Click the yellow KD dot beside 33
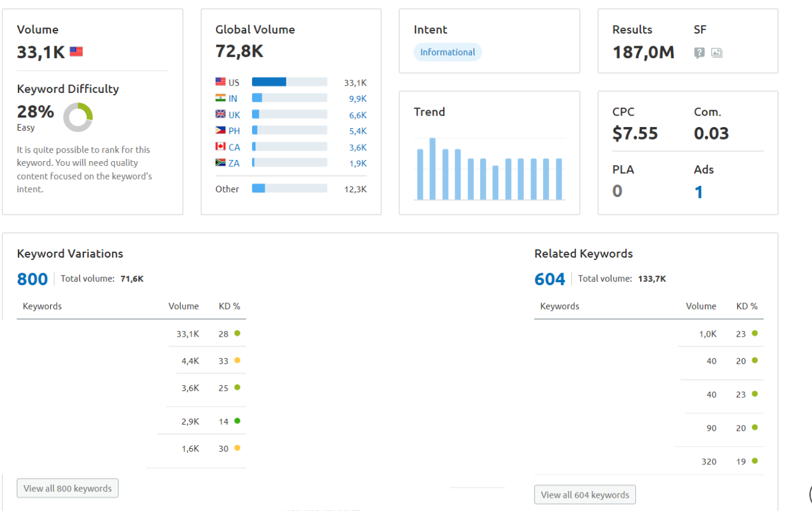This screenshot has height=511, width=812. point(238,360)
